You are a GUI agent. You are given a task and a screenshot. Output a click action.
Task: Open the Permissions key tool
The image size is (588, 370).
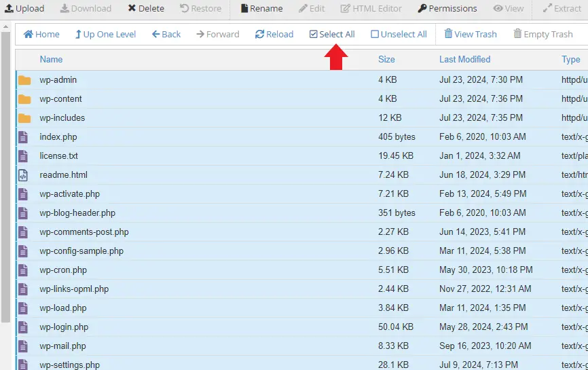tap(447, 9)
